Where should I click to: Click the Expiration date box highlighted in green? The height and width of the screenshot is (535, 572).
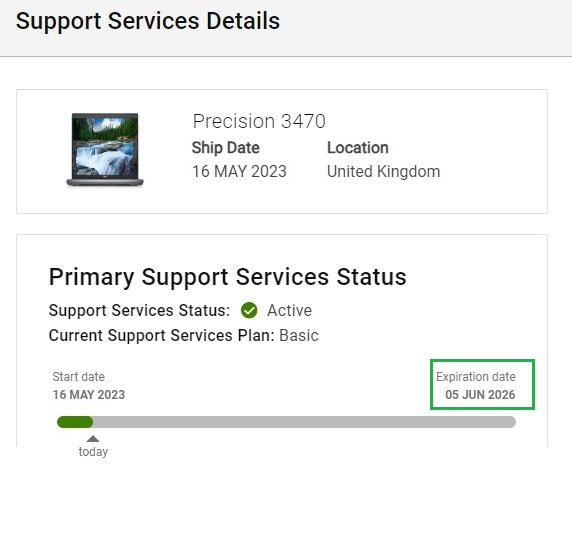[482, 384]
